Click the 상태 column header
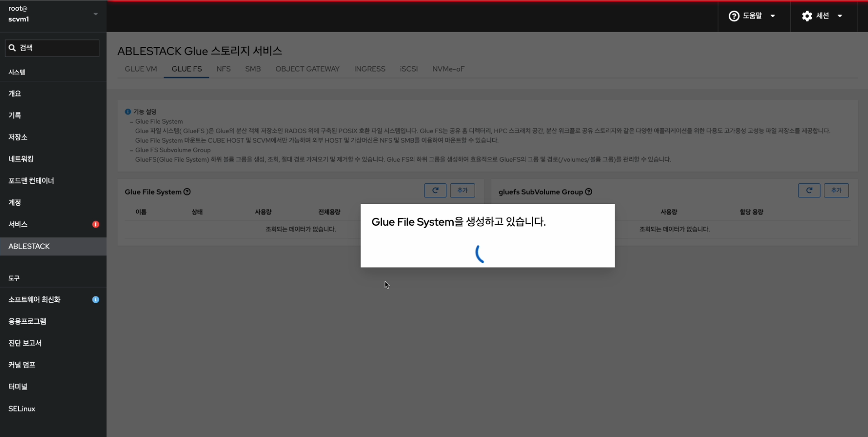This screenshot has width=868, height=437. click(x=197, y=212)
